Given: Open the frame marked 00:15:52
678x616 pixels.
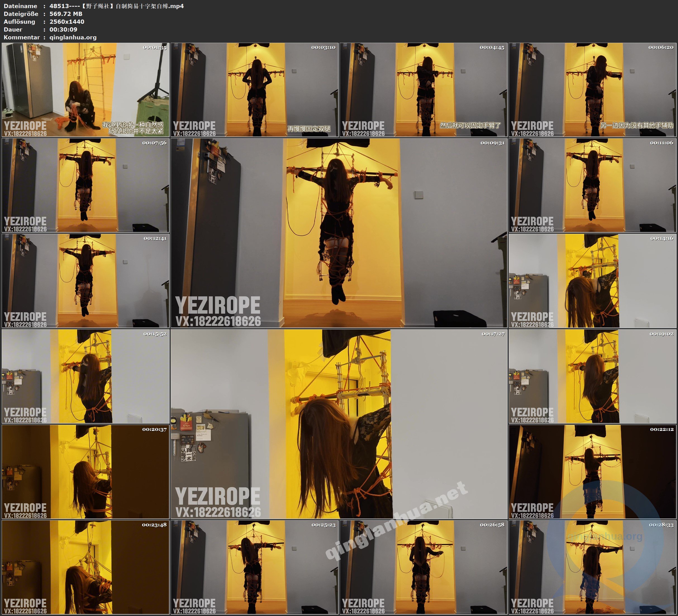Looking at the screenshot, I should click(x=85, y=376).
